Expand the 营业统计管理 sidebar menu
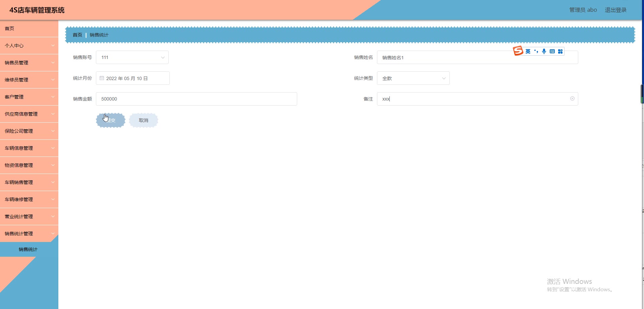Viewport: 644px width, 309px height. [x=29, y=217]
